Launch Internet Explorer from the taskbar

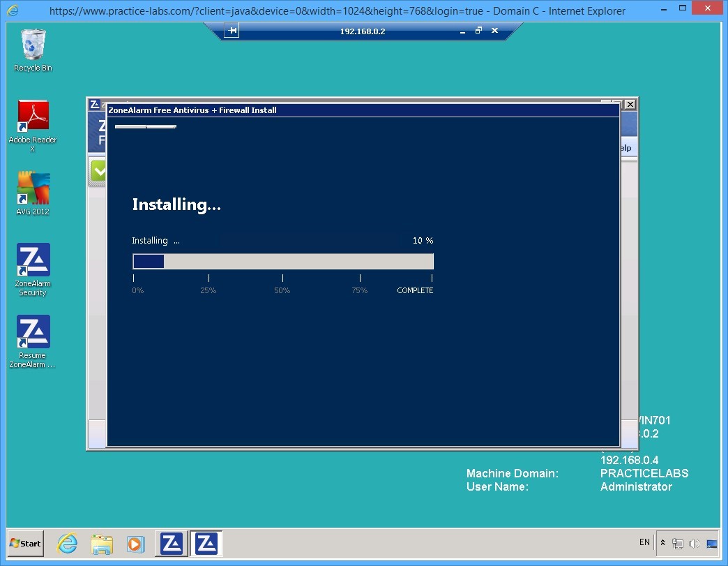[67, 543]
